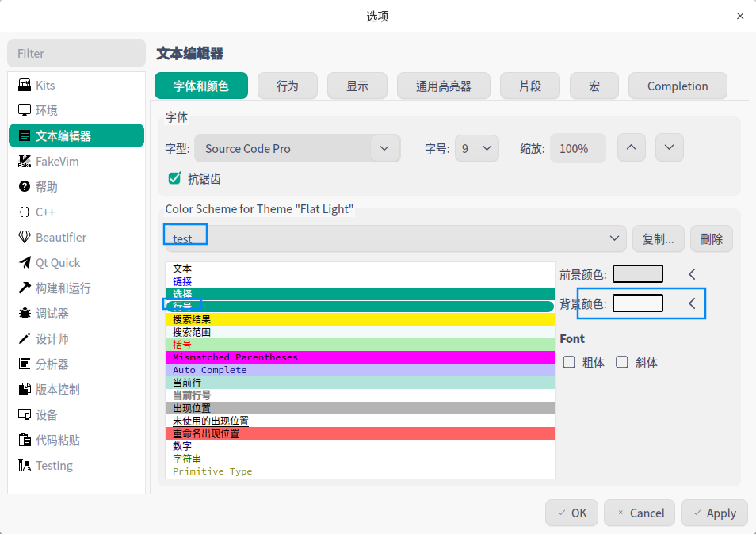
Task: Click the 复制... copy scheme button
Action: [658, 238]
